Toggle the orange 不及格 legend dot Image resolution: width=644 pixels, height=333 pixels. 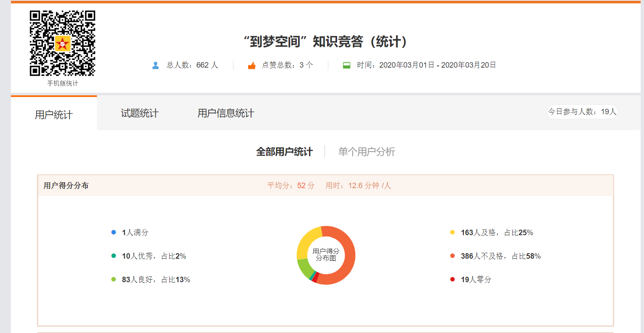(x=452, y=256)
